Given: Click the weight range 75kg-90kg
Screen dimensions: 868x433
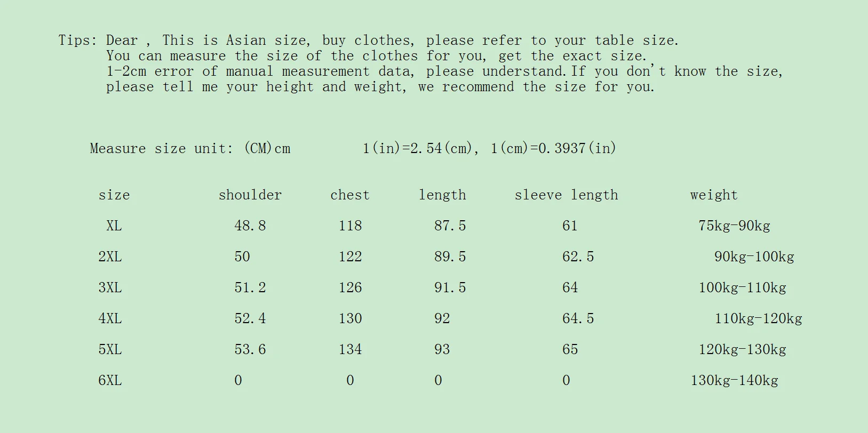Looking at the screenshot, I should pyautogui.click(x=734, y=226).
